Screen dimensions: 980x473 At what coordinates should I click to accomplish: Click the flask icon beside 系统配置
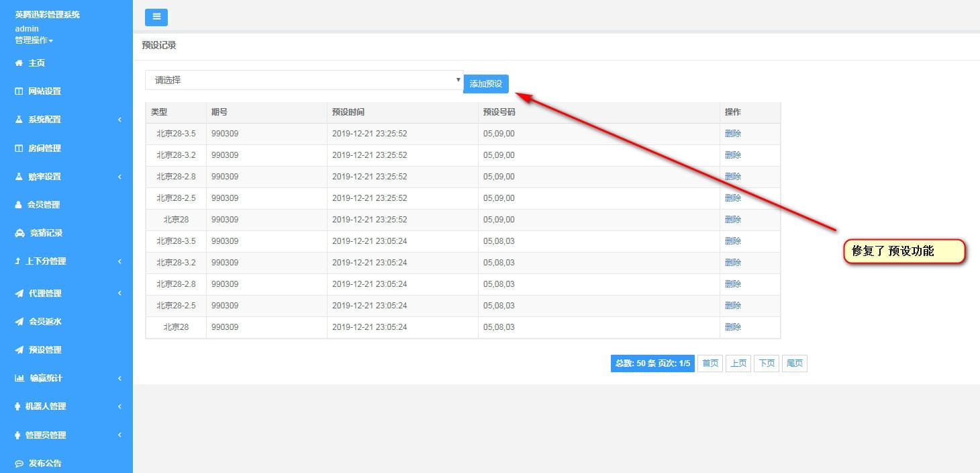tap(19, 120)
